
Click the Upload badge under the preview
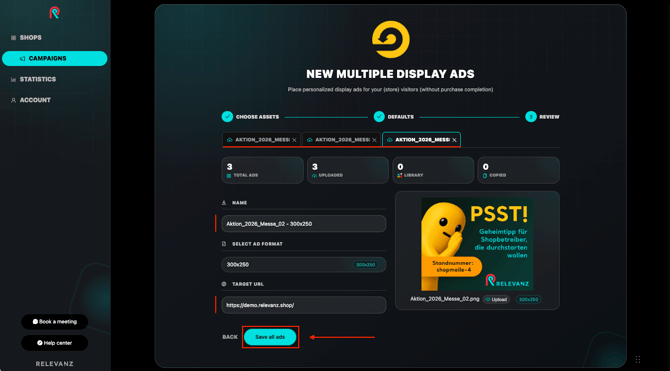click(496, 299)
